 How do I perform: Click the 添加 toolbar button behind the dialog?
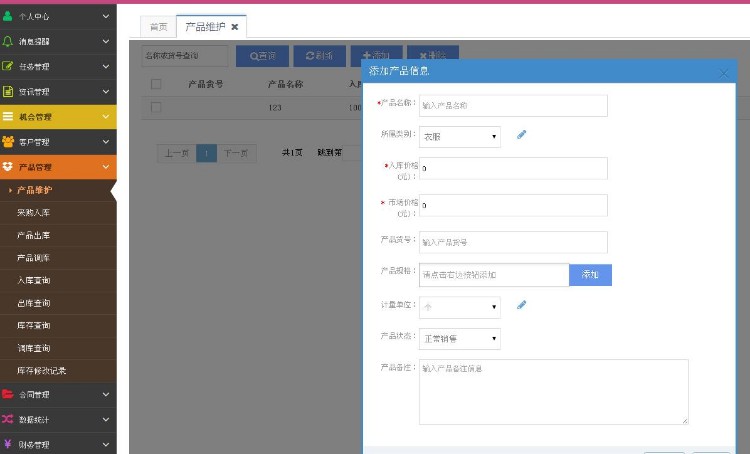[x=376, y=52]
